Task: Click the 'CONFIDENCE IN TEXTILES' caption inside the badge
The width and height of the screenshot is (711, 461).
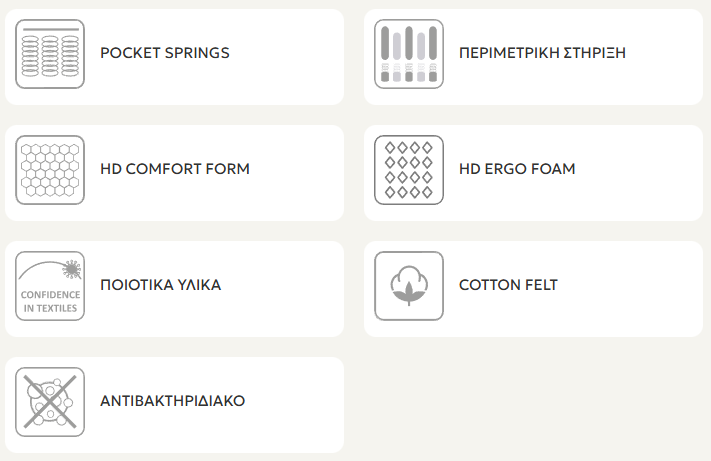Action: [x=50, y=302]
